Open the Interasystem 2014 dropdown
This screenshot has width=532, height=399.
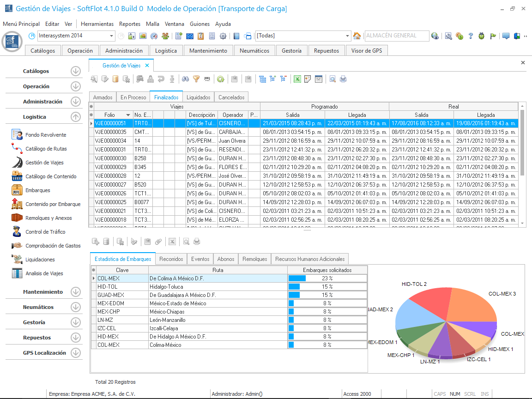(x=112, y=36)
